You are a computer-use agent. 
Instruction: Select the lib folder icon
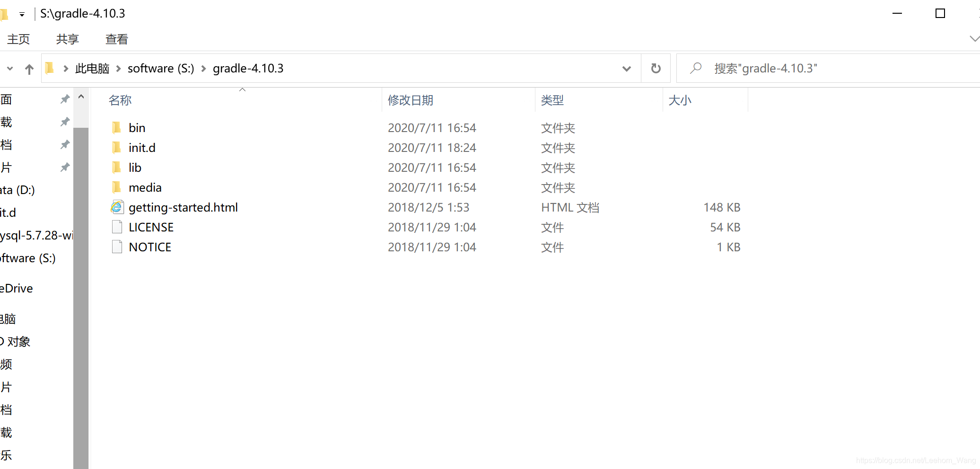(x=116, y=168)
